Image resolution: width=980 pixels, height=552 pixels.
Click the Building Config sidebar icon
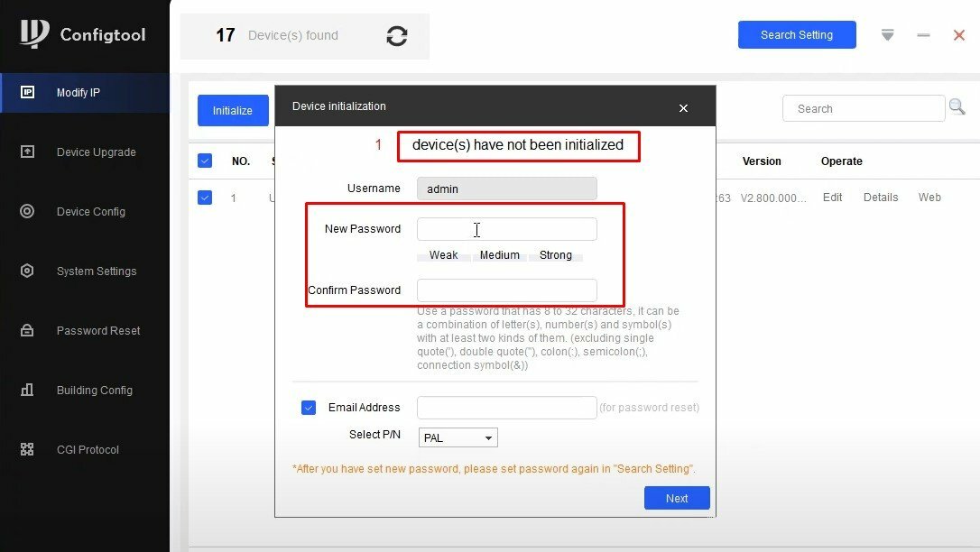(27, 390)
